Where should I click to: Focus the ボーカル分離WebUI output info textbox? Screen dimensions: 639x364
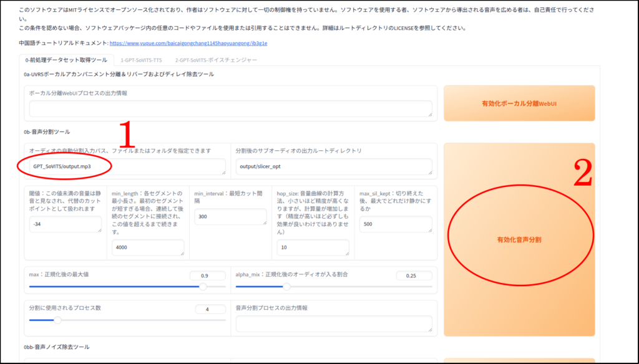pyautogui.click(x=230, y=109)
